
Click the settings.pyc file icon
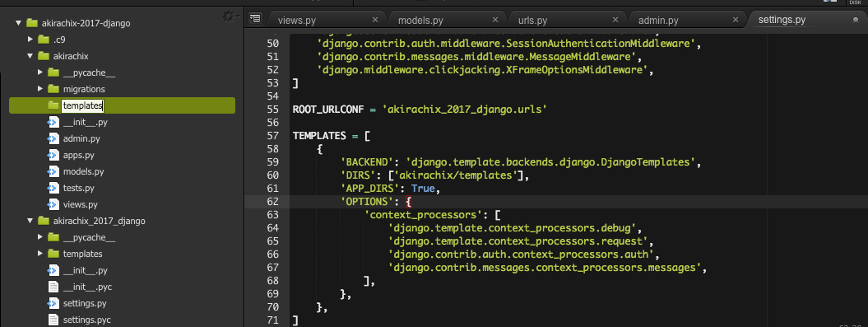(x=53, y=320)
